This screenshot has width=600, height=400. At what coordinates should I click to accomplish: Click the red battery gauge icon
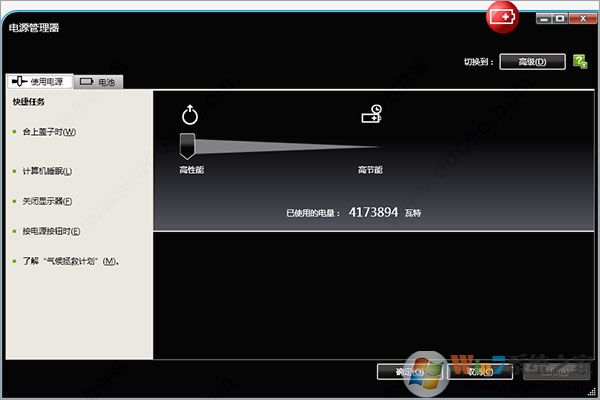pos(502,17)
